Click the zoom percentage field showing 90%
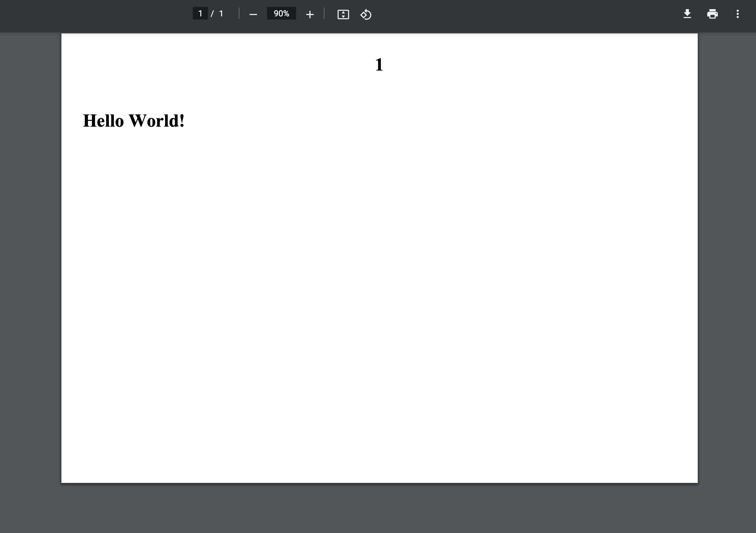This screenshot has width=756, height=533. click(x=281, y=14)
